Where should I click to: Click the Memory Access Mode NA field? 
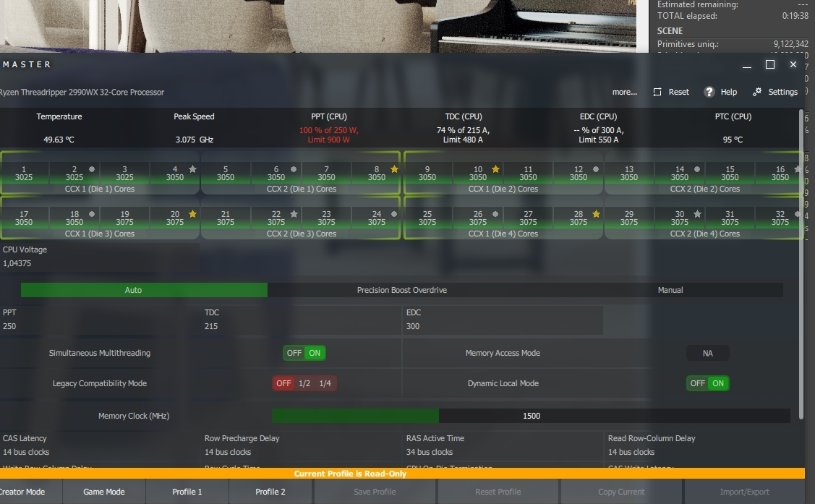707,354
